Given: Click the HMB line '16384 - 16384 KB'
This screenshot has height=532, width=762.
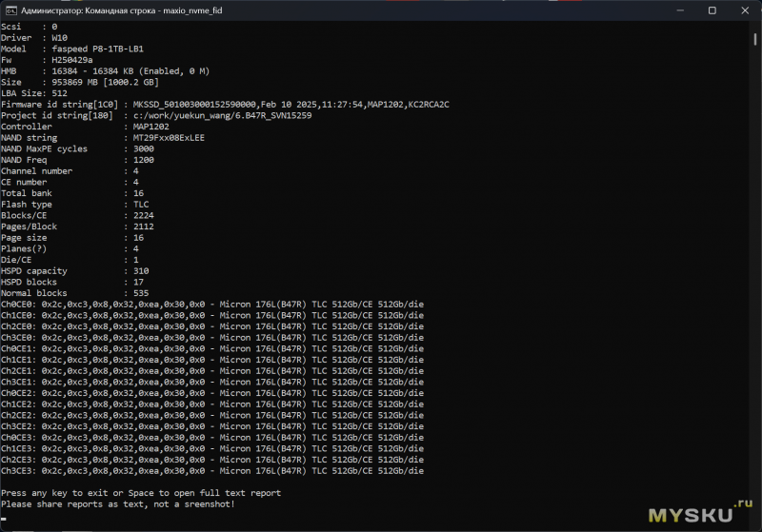Looking at the screenshot, I should [92, 71].
